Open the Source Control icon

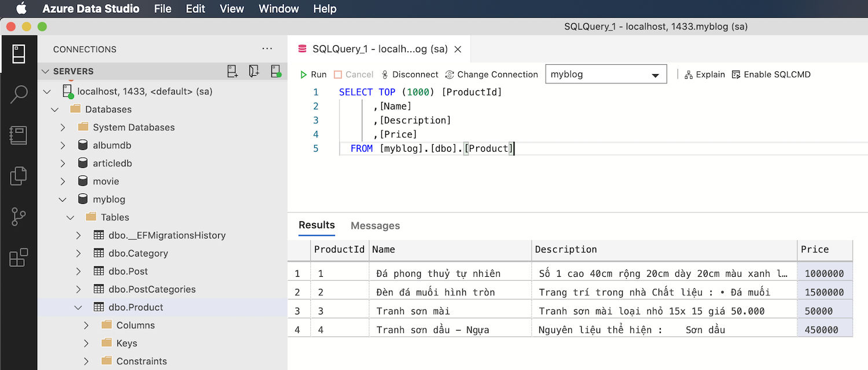pos(19,217)
